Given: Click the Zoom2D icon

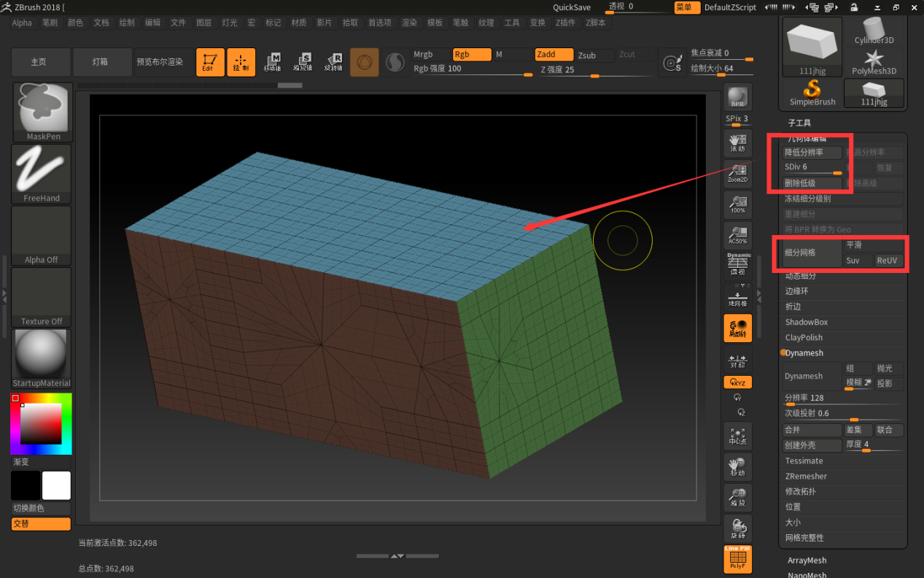Looking at the screenshot, I should click(737, 174).
